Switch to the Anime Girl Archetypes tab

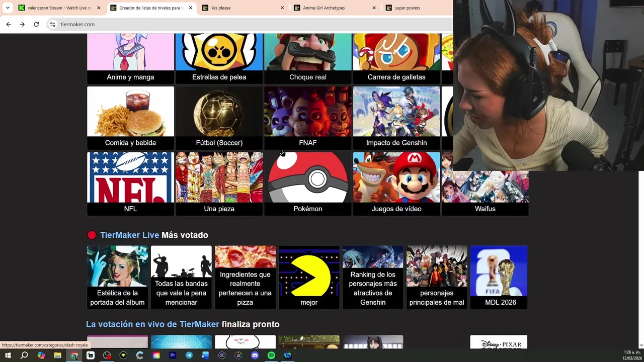point(336,8)
